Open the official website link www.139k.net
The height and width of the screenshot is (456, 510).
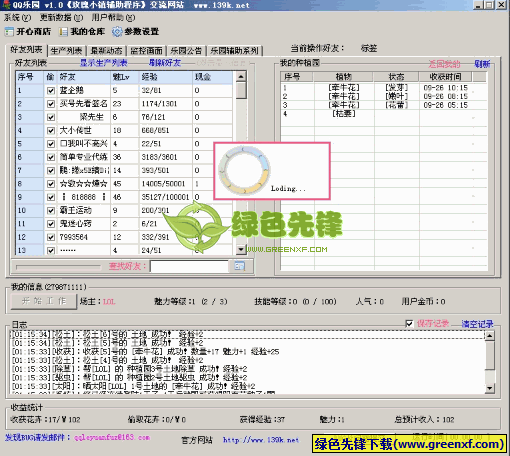(261, 440)
